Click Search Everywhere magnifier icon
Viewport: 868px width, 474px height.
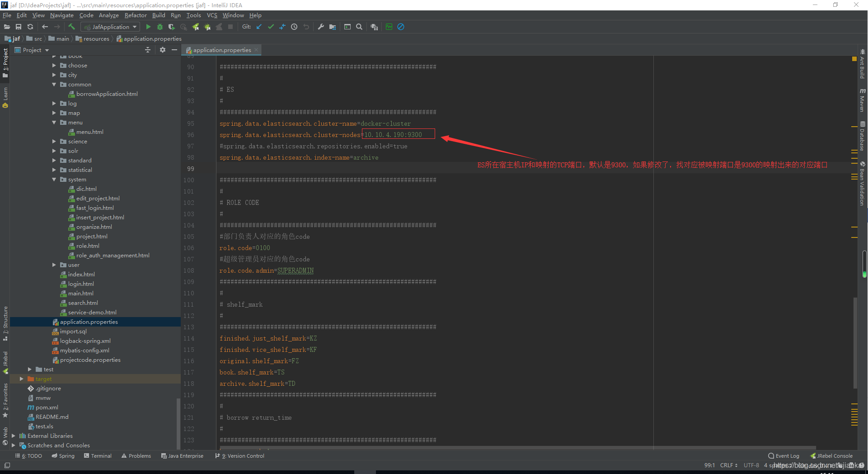coord(359,27)
